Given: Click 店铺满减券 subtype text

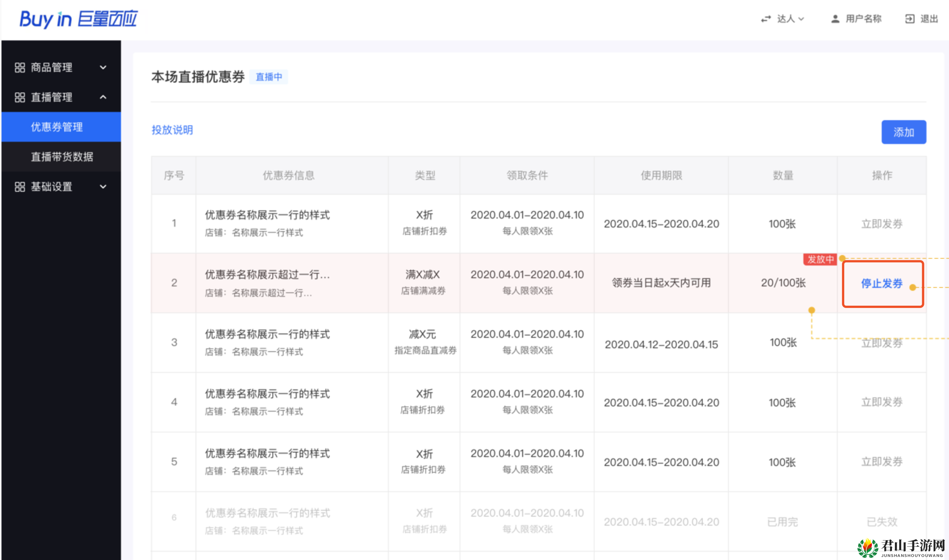Looking at the screenshot, I should pos(423,291).
